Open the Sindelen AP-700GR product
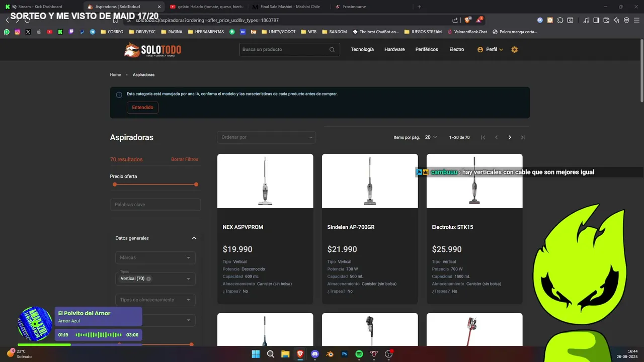The width and height of the screenshot is (644, 362). click(351, 227)
